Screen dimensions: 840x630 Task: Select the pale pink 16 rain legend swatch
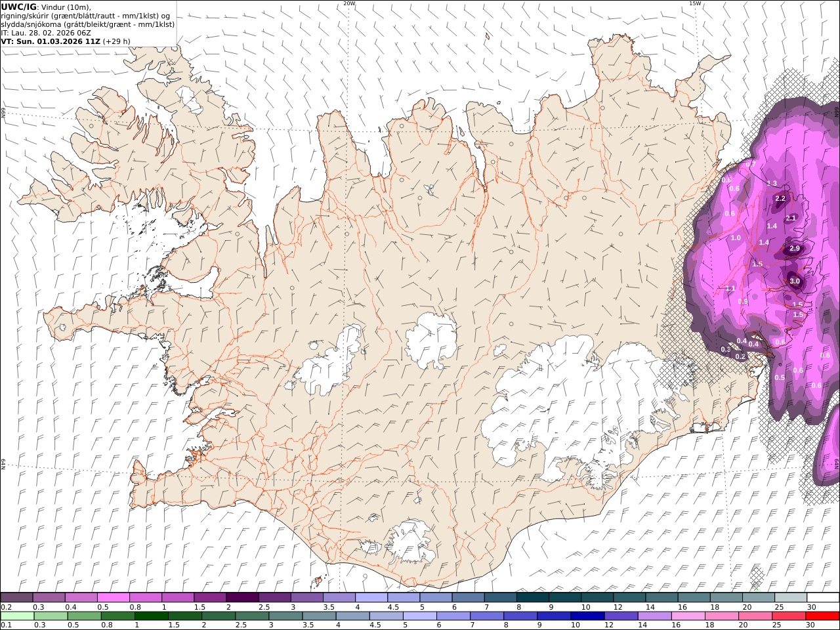(688, 616)
